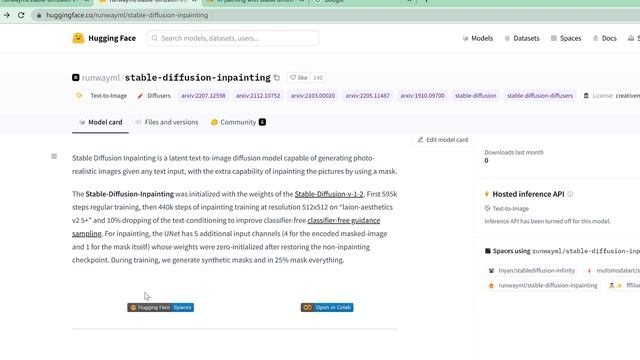Click the browser forward arrow
Image resolution: width=640 pixels, height=360 pixels.
click(x=7, y=15)
